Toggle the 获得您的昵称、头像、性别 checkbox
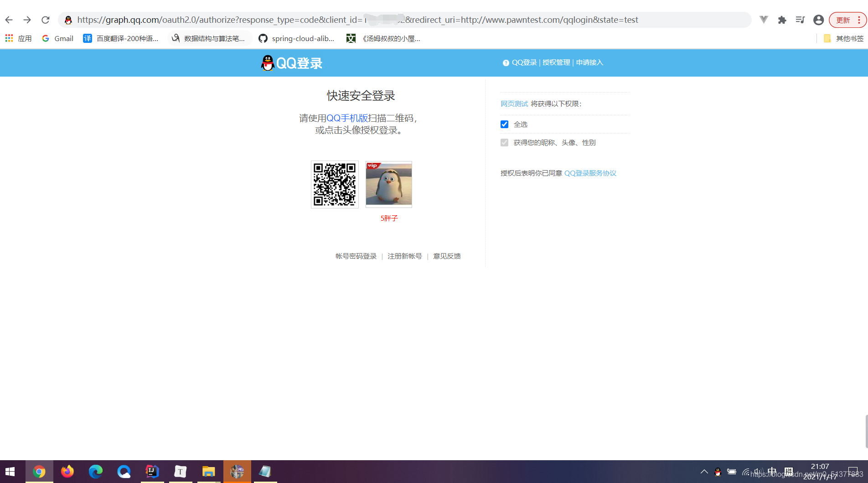This screenshot has height=483, width=868. tap(504, 142)
